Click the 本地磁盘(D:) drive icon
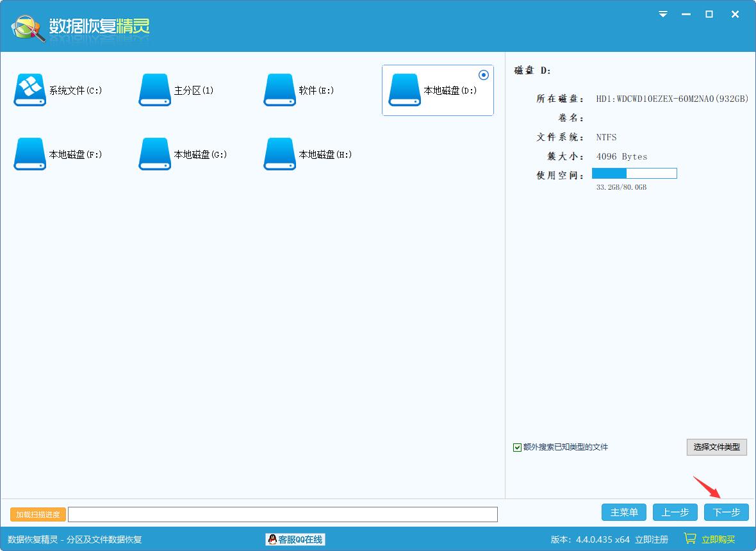Screen dimensions: 756x551 point(404,90)
